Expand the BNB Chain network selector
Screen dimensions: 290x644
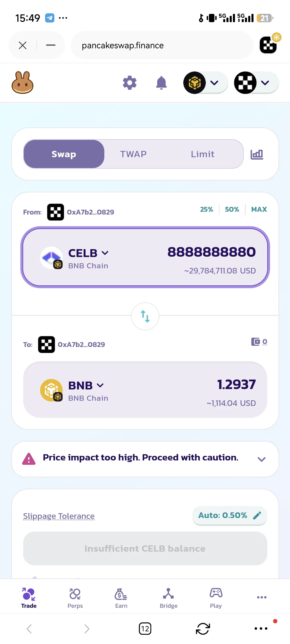tap(205, 83)
